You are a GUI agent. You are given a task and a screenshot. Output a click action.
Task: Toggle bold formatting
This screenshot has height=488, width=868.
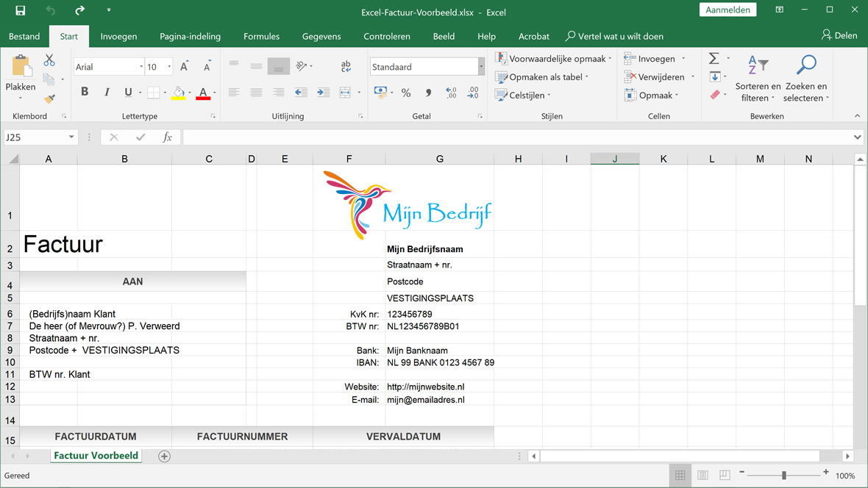coord(84,91)
